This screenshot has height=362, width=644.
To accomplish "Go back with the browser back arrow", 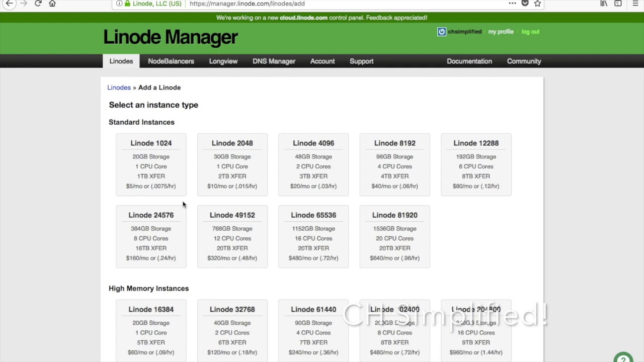I will click(x=9, y=4).
